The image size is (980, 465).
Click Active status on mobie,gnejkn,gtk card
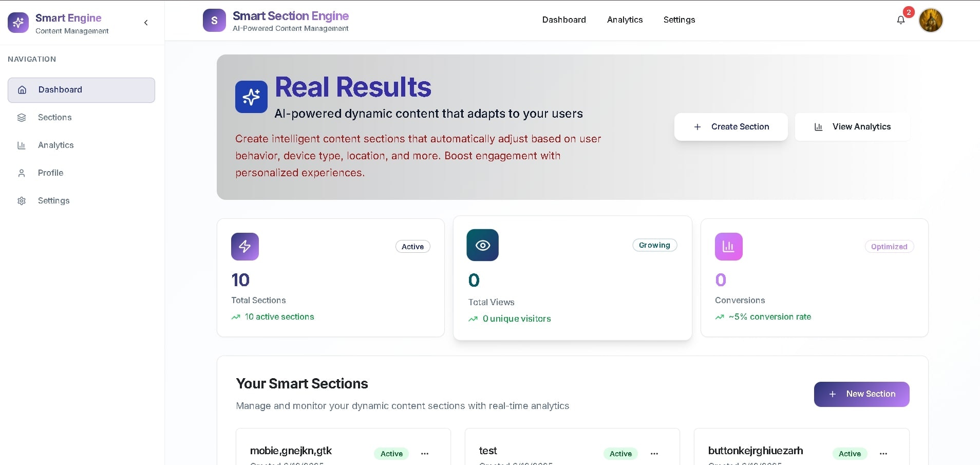[391, 454]
